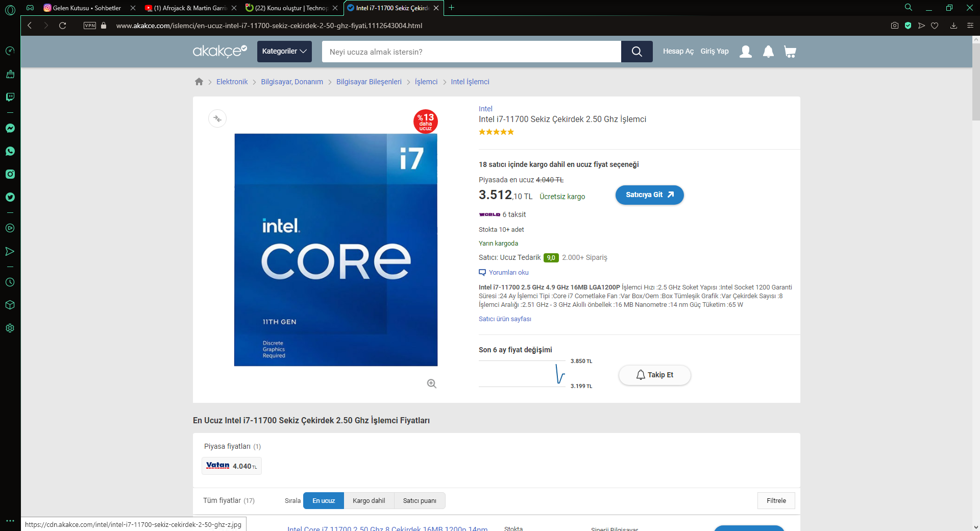Open İşlemci breadcrumb link

(426, 82)
